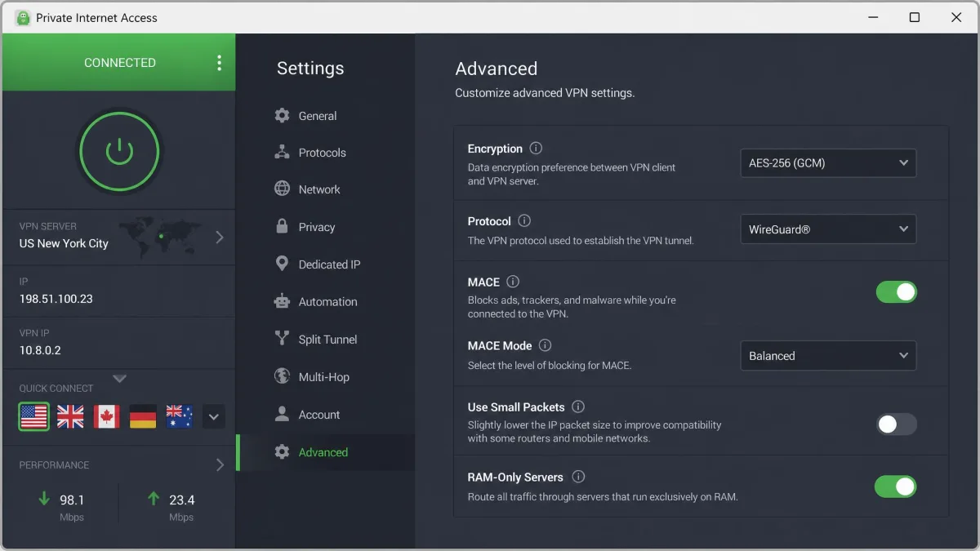Click the info icon next to MACE Mode
Viewport: 980px width, 551px height.
(x=545, y=345)
